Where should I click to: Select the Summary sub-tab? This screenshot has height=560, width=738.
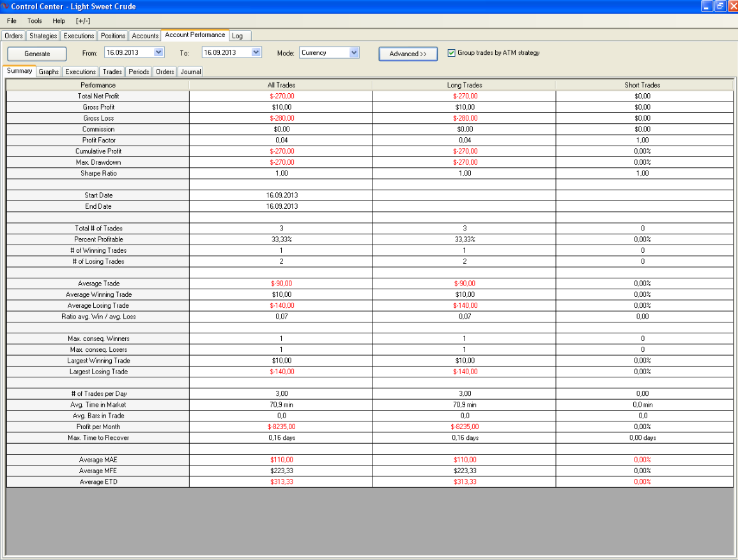pyautogui.click(x=19, y=70)
